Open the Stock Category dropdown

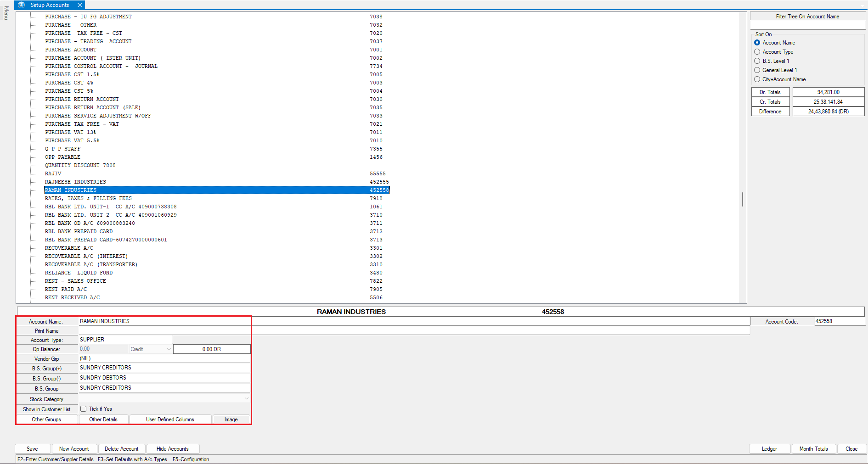point(247,399)
